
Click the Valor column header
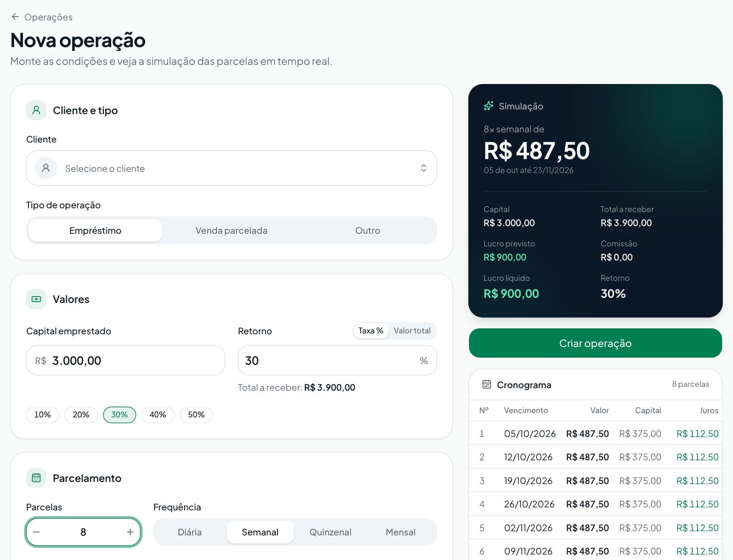click(x=599, y=410)
